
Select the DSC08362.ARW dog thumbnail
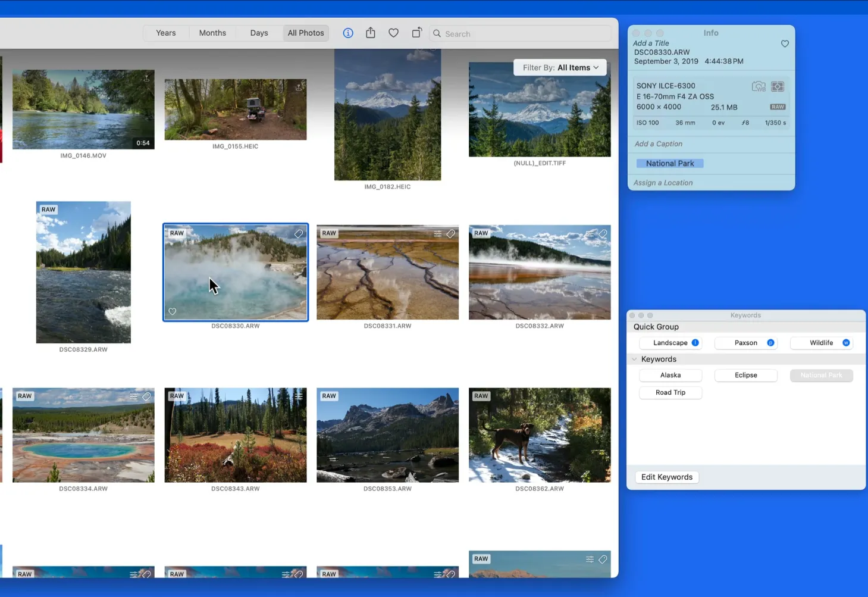click(x=540, y=435)
